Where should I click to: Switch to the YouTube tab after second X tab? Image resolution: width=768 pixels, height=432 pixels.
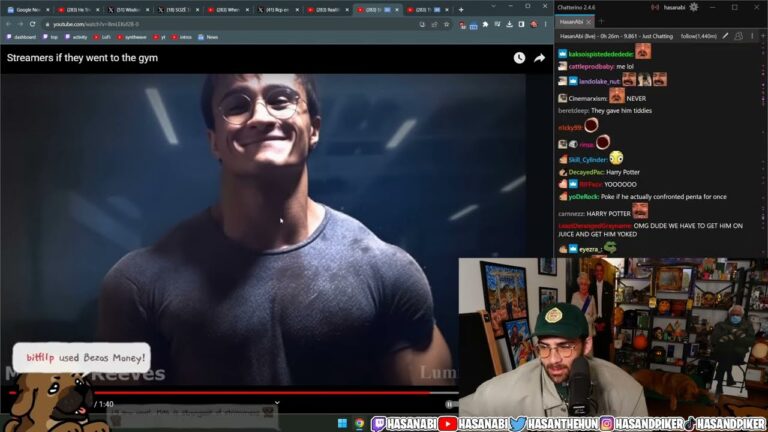point(229,9)
